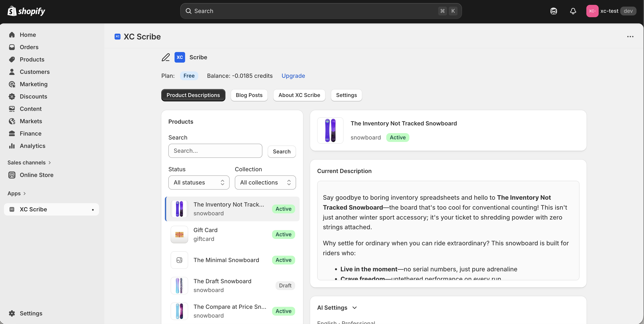
Task: Click the Analytics bar chart icon
Action: click(12, 146)
